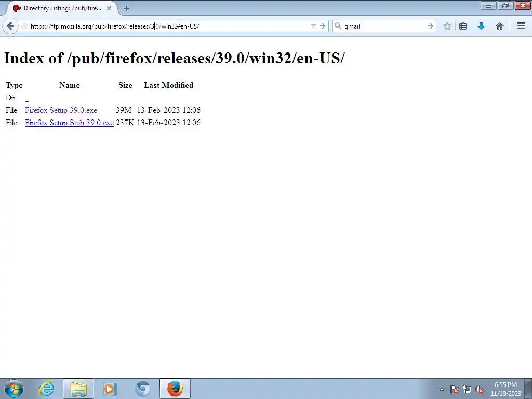Click the page heading Index of /pub/firefox
The image size is (532, 399).
pyautogui.click(x=174, y=58)
